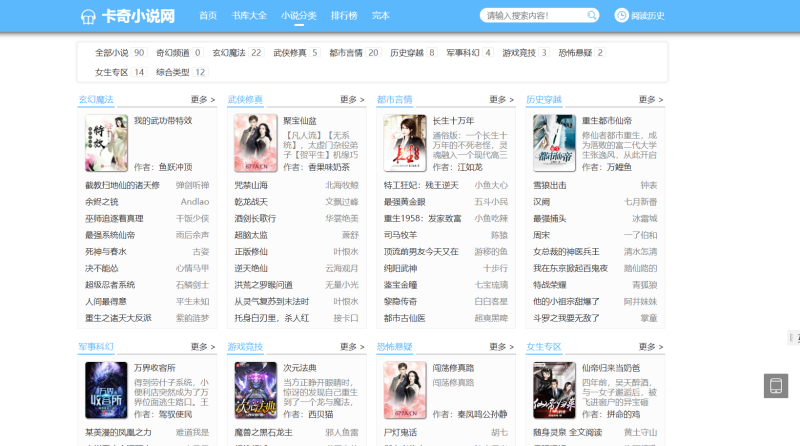Filter by 都市言情 category in filter bar
Screen dimensions: 800x446
pos(346,53)
